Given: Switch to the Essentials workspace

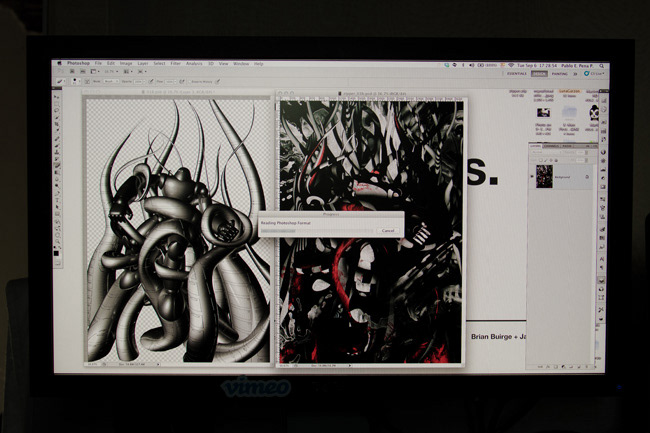Looking at the screenshot, I should pos(517,74).
